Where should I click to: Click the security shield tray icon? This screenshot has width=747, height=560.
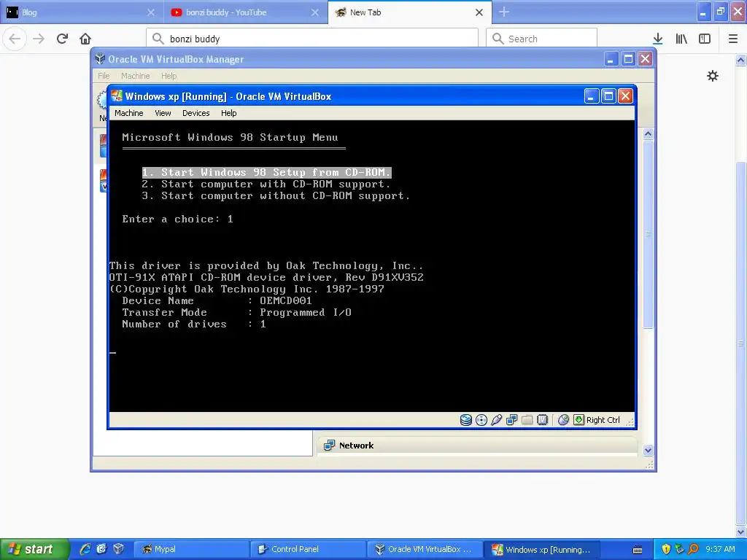(666, 549)
